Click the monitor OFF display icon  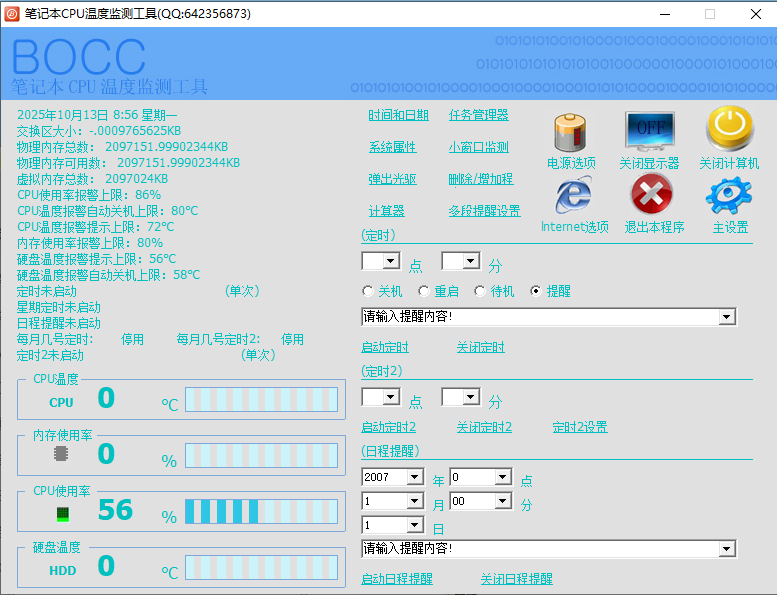coord(649,131)
